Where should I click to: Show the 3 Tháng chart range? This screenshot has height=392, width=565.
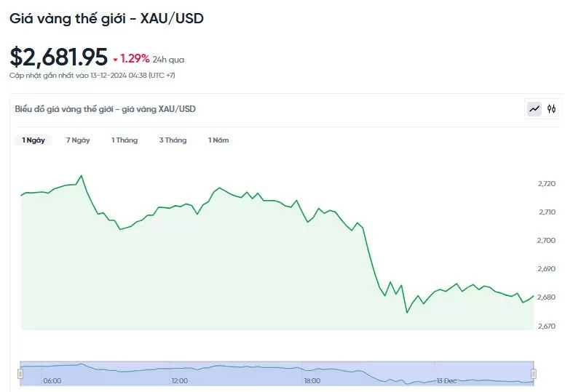tap(173, 140)
